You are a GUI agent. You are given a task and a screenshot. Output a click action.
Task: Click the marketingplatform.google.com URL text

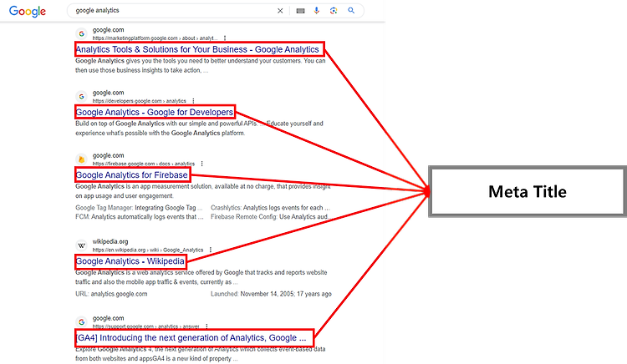[x=155, y=38]
